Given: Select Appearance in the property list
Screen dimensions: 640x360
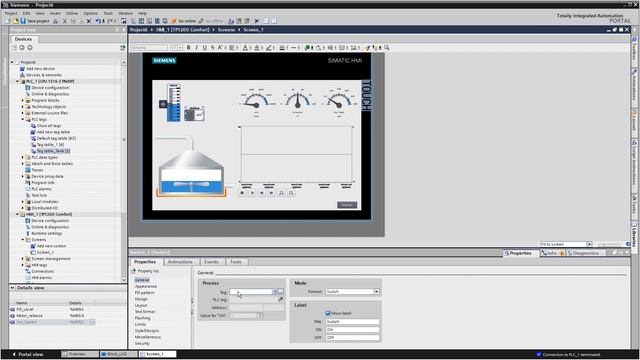Looking at the screenshot, I should 146,287.
